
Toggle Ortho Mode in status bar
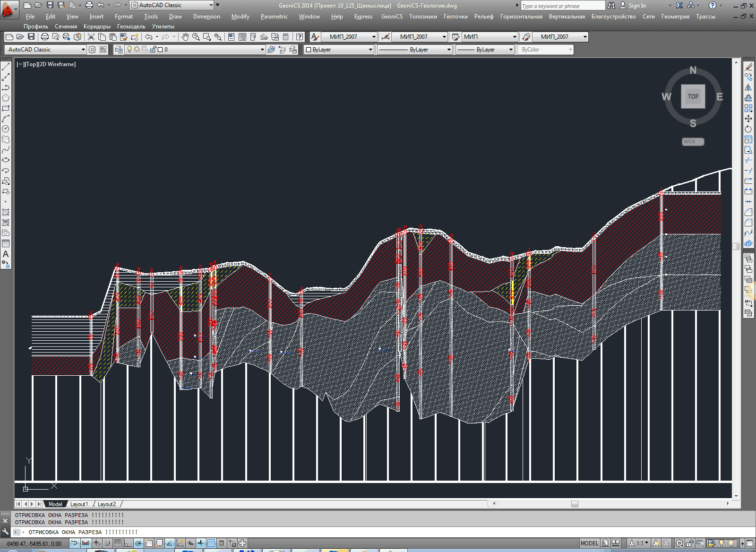coord(128,543)
